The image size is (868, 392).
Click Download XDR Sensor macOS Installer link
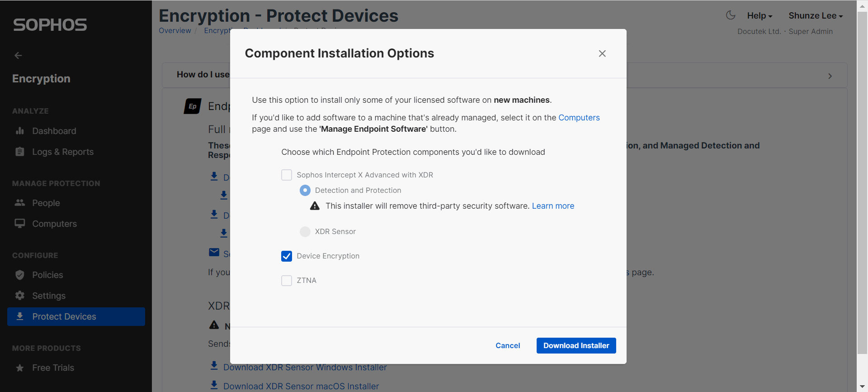click(301, 387)
